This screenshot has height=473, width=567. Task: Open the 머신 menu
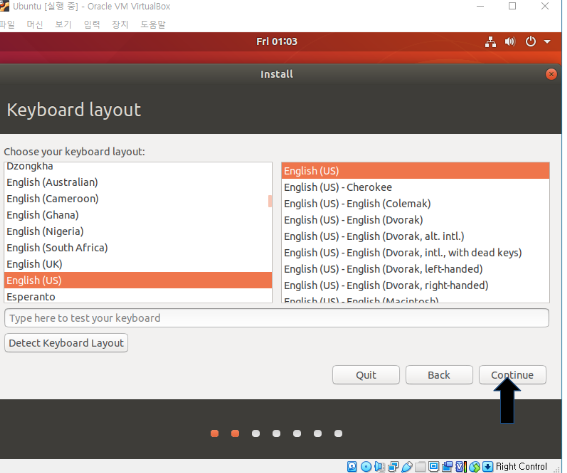point(35,25)
